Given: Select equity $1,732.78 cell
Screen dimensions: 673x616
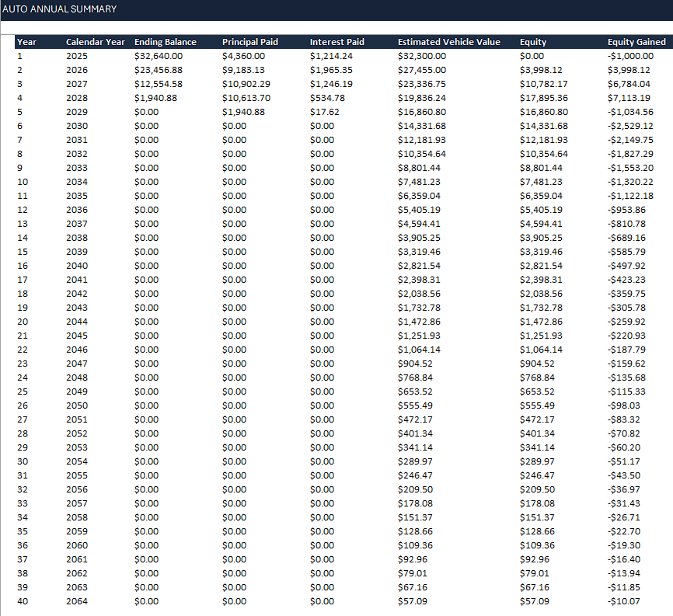Looking at the screenshot, I should pos(541,308).
